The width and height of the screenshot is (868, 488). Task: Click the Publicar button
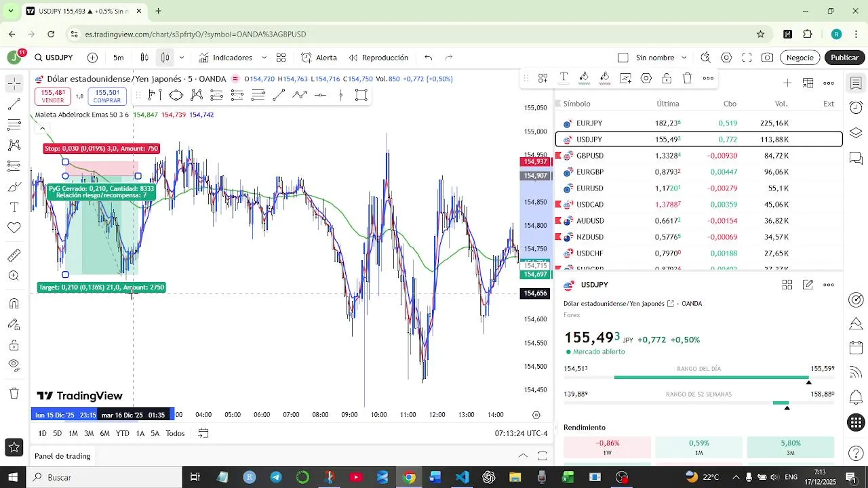(x=844, y=58)
